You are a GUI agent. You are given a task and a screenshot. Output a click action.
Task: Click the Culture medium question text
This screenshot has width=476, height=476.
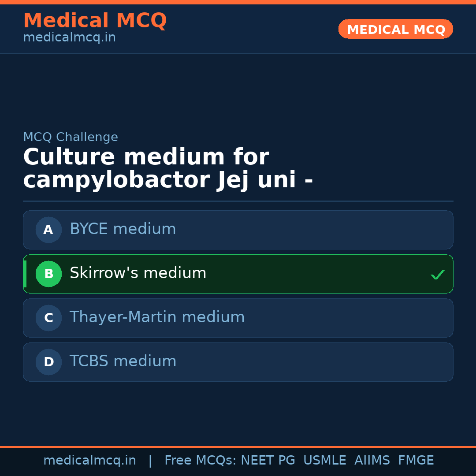(168, 169)
